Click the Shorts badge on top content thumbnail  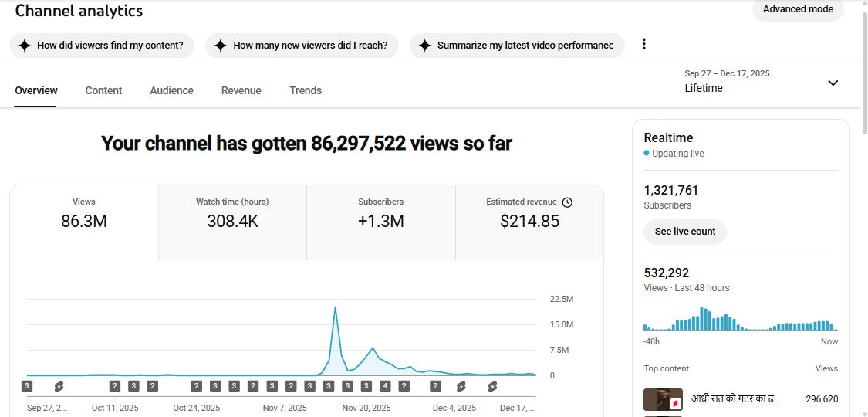(x=675, y=403)
